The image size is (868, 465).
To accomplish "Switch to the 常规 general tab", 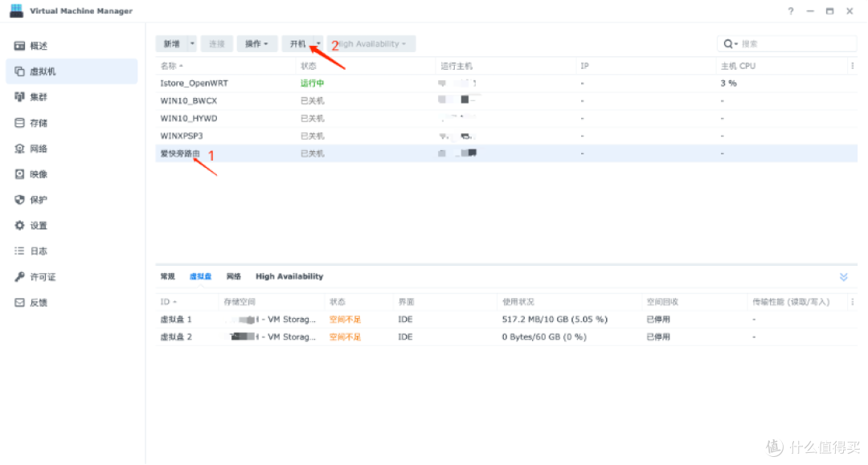I will [168, 276].
